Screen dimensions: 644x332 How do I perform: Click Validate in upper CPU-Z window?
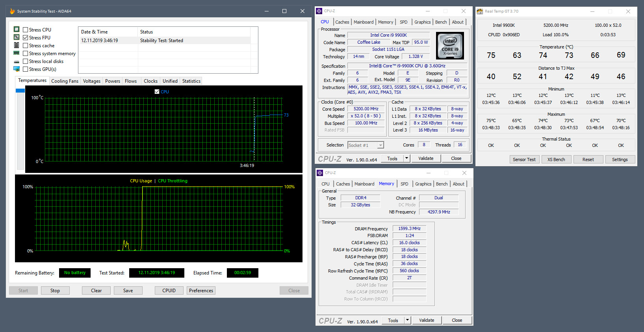[426, 158]
